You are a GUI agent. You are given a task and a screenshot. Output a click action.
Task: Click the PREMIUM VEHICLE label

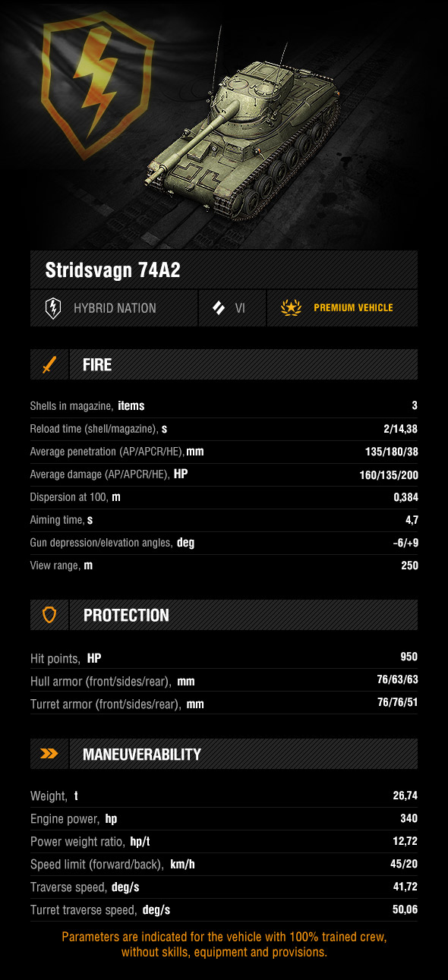[353, 308]
